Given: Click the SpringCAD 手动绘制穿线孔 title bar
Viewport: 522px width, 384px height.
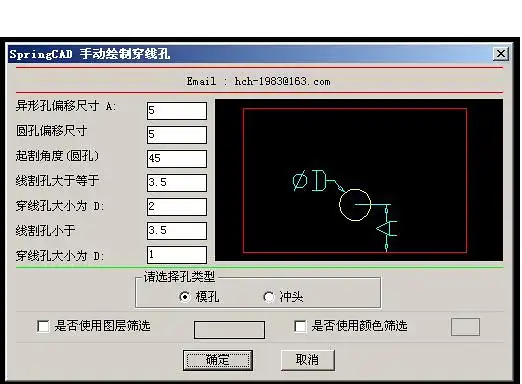Looking at the screenshot, I should pos(250,54).
